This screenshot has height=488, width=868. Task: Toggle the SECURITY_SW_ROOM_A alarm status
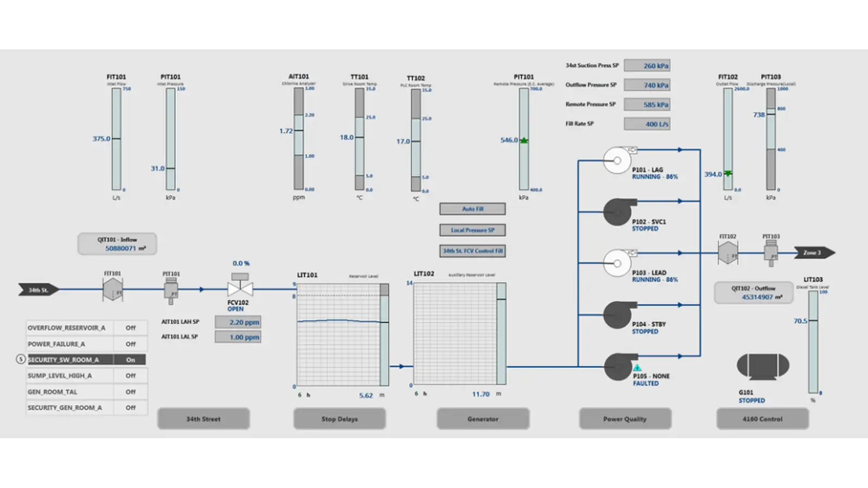click(x=130, y=359)
